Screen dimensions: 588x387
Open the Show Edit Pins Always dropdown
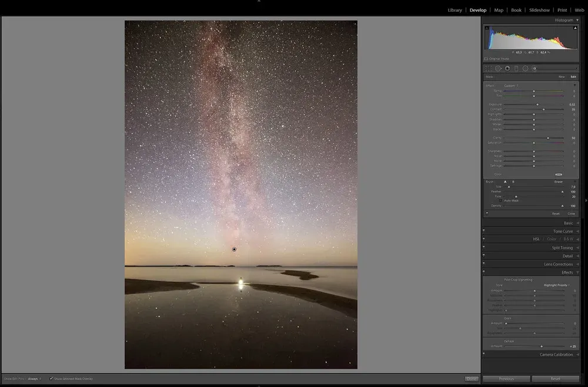[35, 379]
